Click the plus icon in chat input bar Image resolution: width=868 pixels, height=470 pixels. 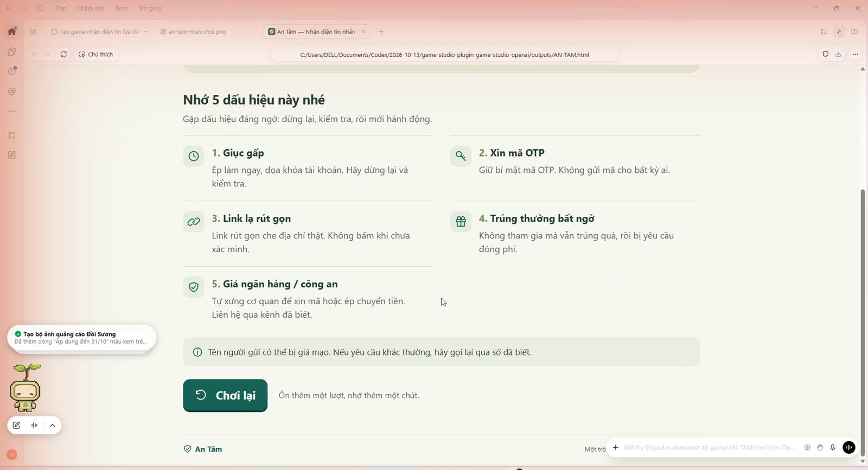(x=616, y=447)
